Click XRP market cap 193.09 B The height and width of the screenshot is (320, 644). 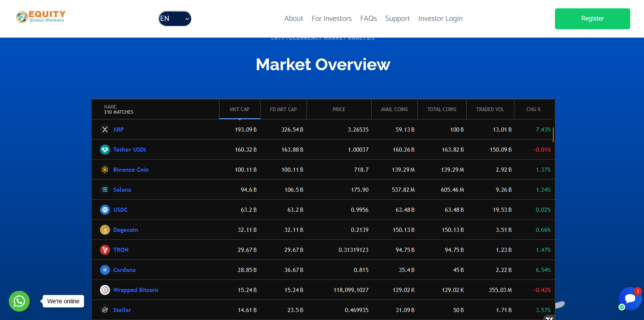point(245,130)
